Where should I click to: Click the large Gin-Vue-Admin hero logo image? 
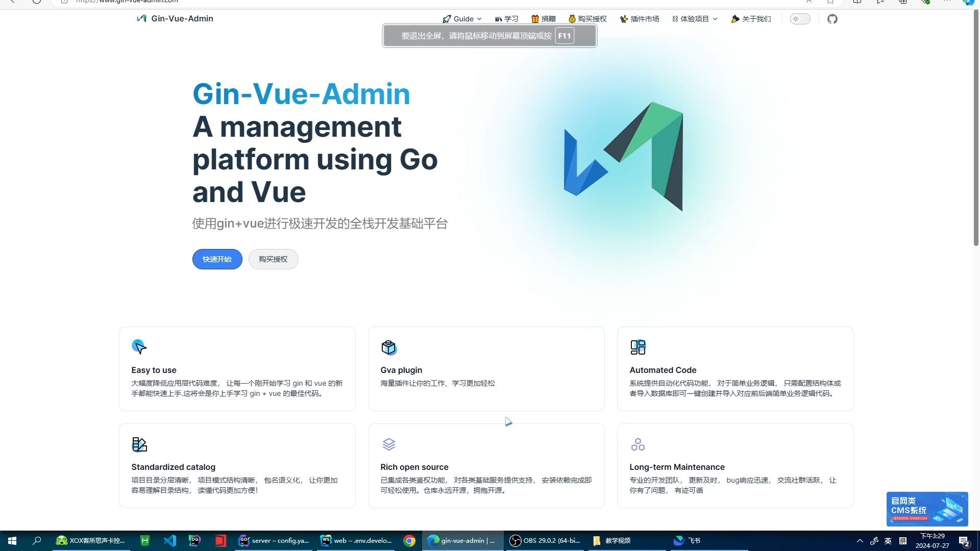pyautogui.click(x=624, y=156)
